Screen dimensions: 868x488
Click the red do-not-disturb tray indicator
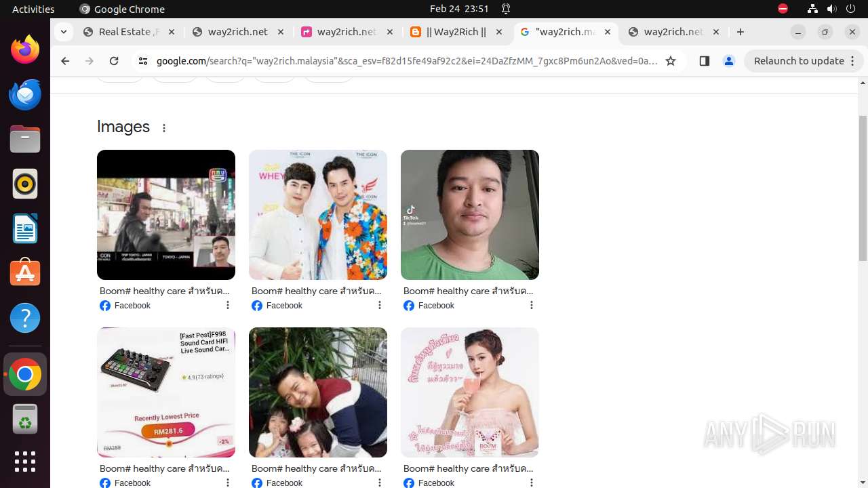783,9
